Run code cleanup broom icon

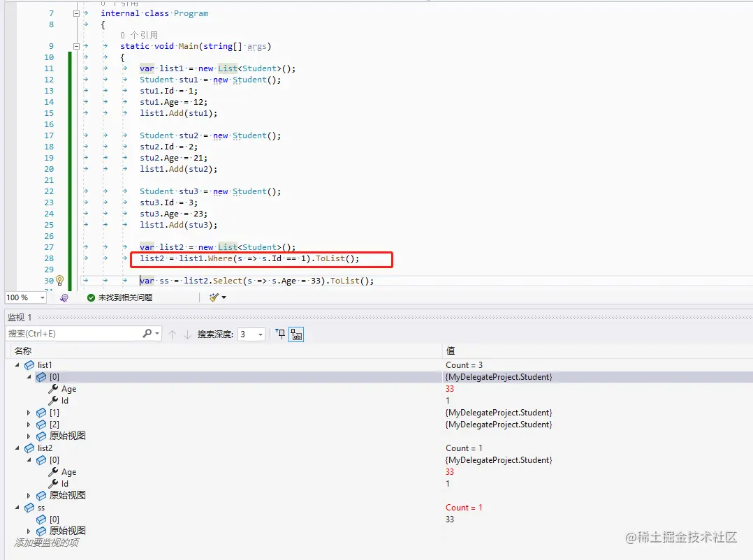tap(214, 297)
